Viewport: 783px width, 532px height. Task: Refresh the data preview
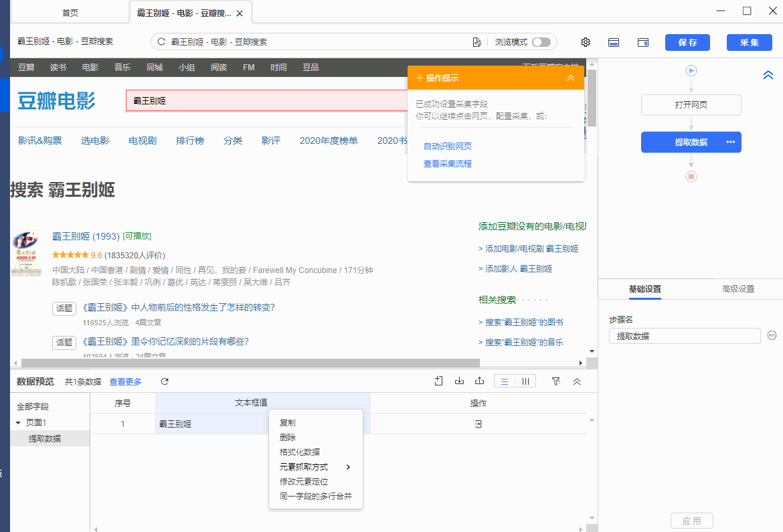coord(165,381)
